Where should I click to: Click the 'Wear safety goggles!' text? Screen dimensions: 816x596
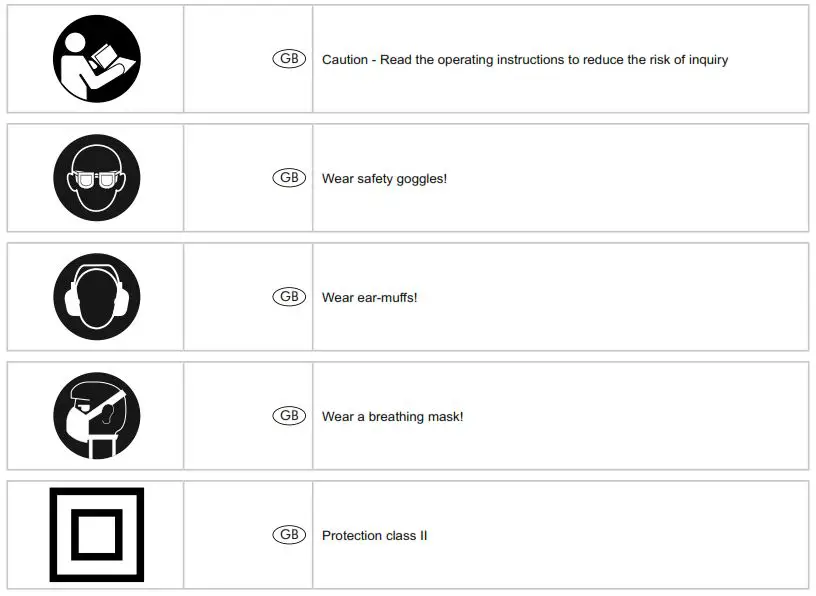click(x=384, y=179)
